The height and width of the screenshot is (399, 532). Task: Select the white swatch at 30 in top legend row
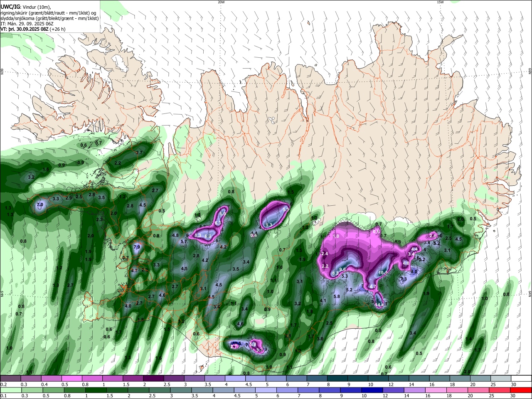(x=521, y=379)
